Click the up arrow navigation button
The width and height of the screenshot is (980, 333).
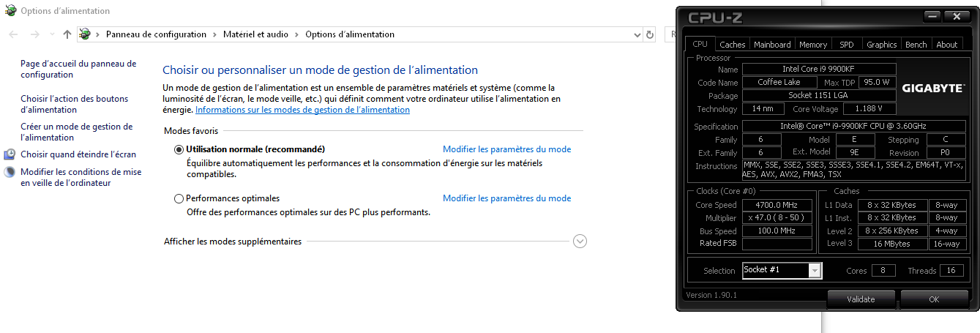tap(67, 34)
